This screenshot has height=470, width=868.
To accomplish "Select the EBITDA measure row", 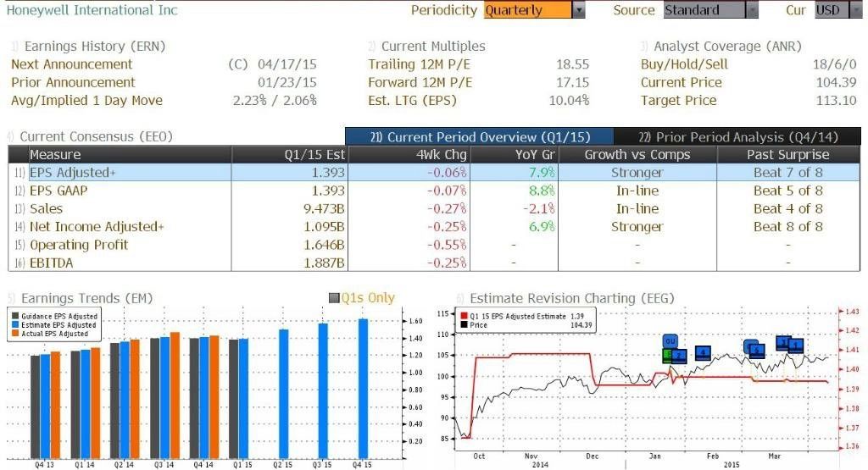I will tap(434, 263).
